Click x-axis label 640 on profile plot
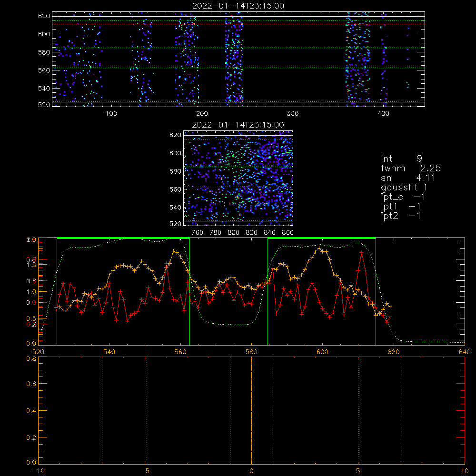The width and height of the screenshot is (476, 476). click(x=465, y=352)
